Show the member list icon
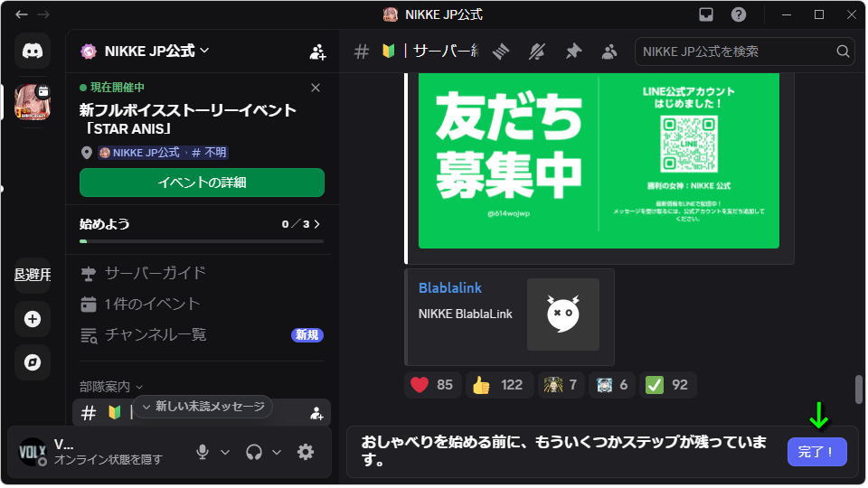This screenshot has height=488, width=868. click(609, 52)
